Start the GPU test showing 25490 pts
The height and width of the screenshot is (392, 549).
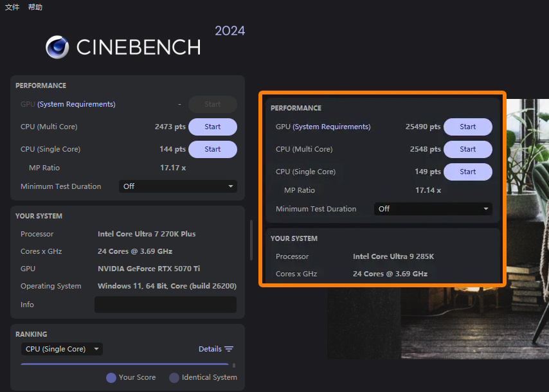[x=467, y=127]
